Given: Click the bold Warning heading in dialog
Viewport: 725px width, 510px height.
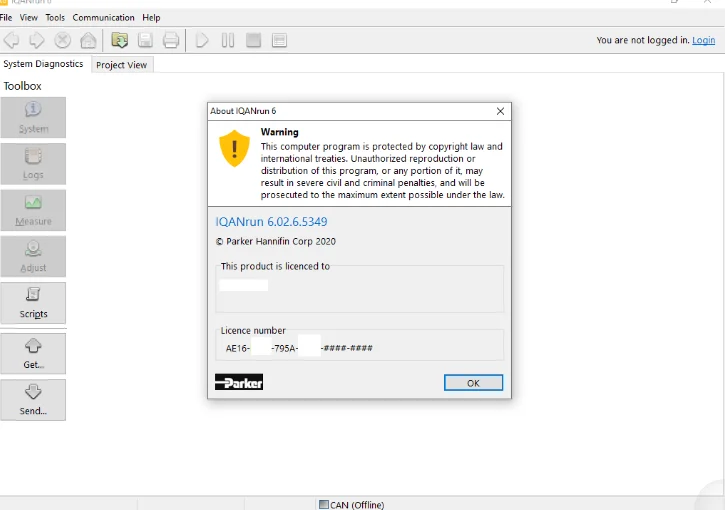Looking at the screenshot, I should [280, 132].
